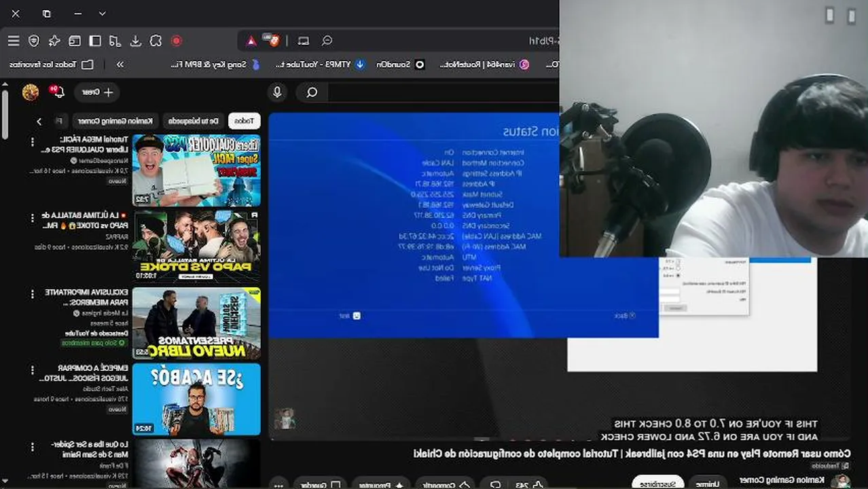Open the Brave main hamburger menu

[x=14, y=41]
